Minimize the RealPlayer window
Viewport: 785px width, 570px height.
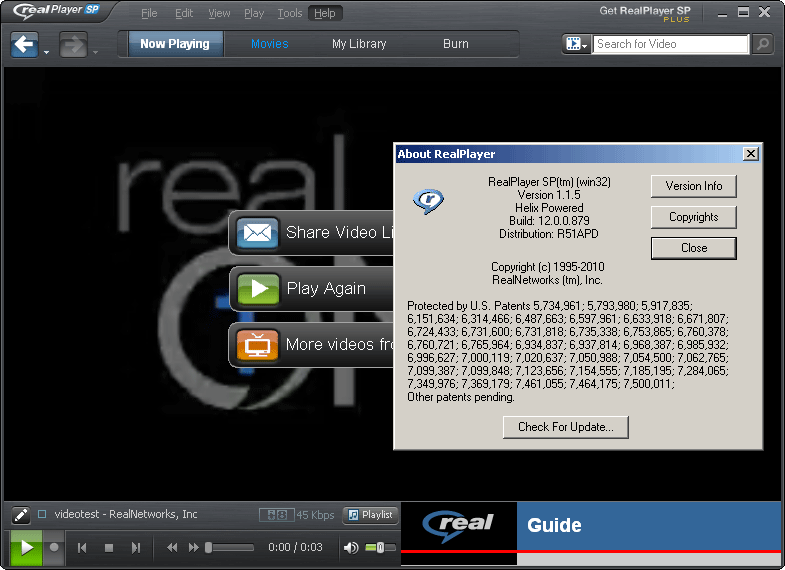tap(722, 14)
